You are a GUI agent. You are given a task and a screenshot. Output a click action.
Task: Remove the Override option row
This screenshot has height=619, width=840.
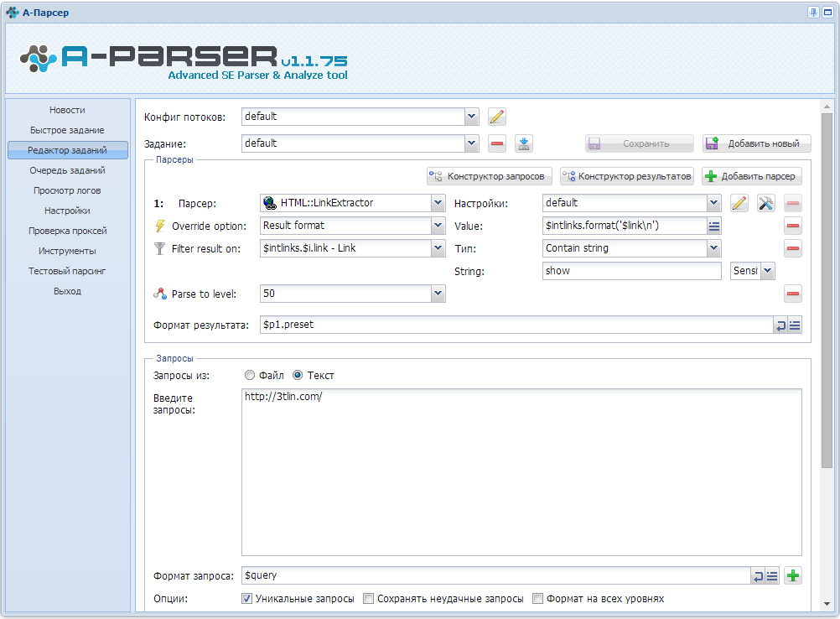point(793,226)
